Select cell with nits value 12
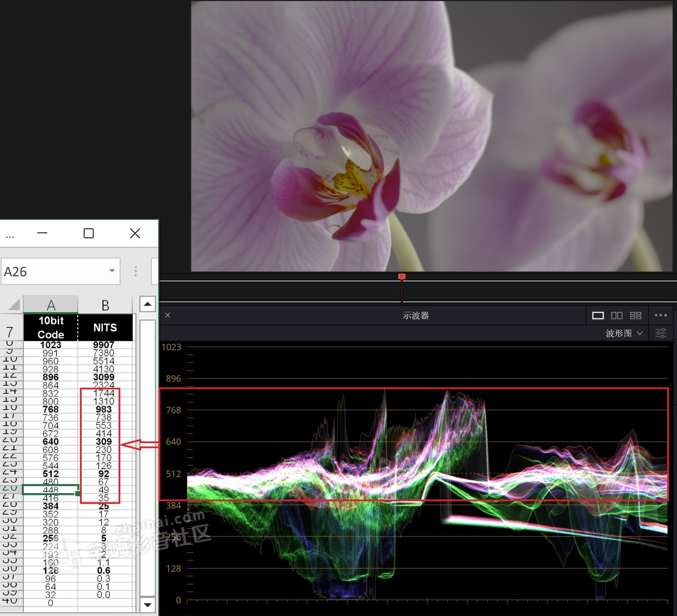677x616 pixels. tap(105, 522)
